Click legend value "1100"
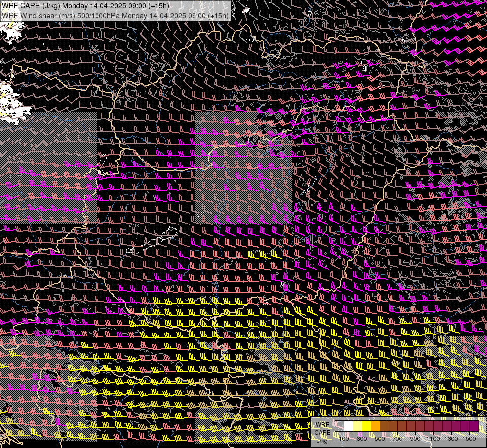Image resolution: width=487 pixels, height=448 pixels. 433,439
